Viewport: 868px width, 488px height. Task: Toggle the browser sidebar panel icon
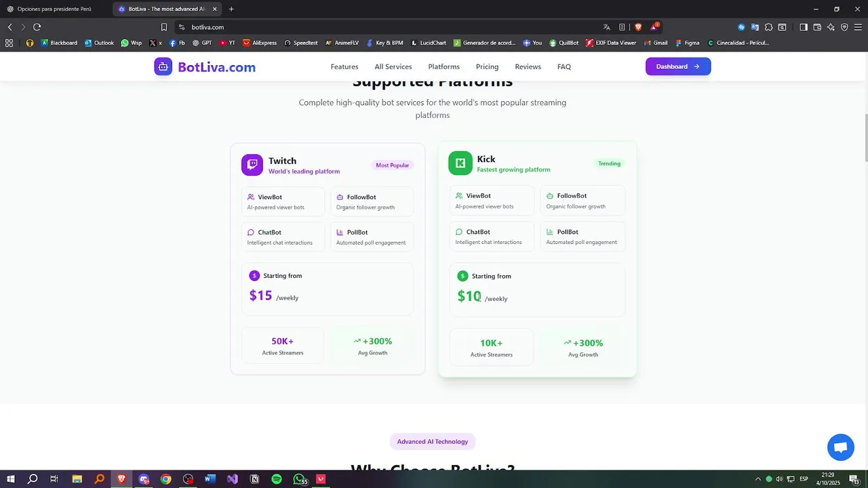pos(804,27)
